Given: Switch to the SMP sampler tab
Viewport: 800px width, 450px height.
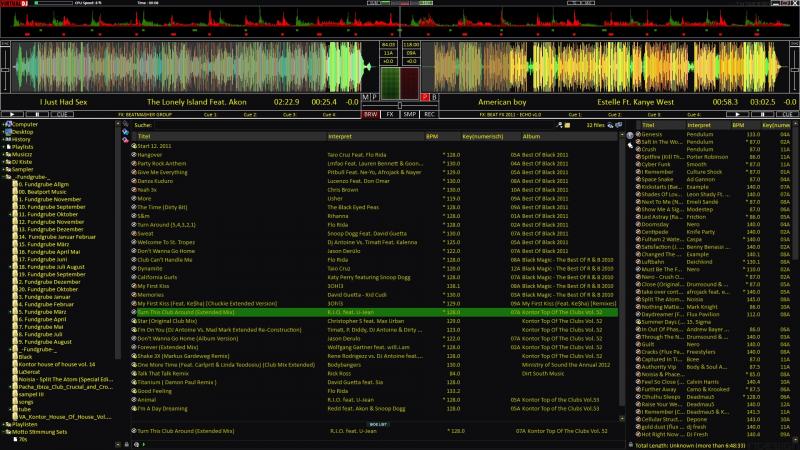Looking at the screenshot, I should point(410,114).
